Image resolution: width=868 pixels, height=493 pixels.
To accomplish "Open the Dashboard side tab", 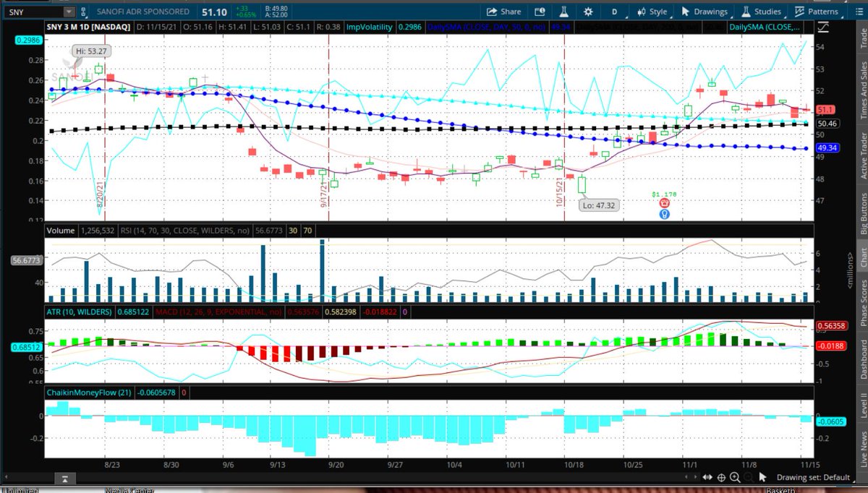I will click(862, 359).
